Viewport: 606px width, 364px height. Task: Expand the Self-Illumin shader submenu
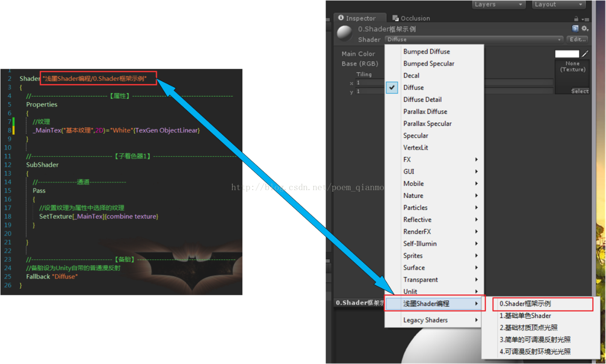(x=435, y=244)
